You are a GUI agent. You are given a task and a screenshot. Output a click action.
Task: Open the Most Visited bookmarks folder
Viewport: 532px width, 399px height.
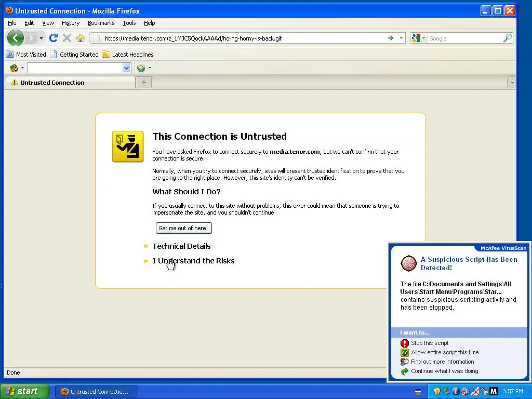coord(26,54)
